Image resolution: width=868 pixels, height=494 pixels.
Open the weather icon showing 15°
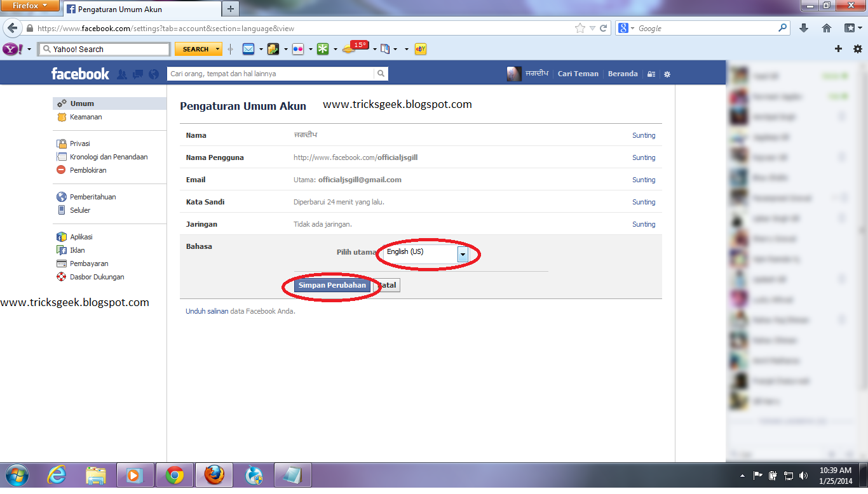pyautogui.click(x=355, y=48)
